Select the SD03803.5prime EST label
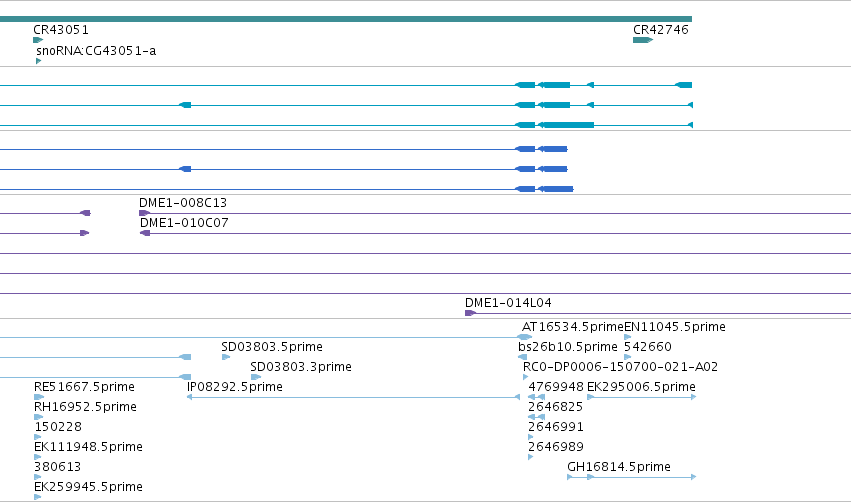Viewport: 851px width, 502px height. click(272, 347)
